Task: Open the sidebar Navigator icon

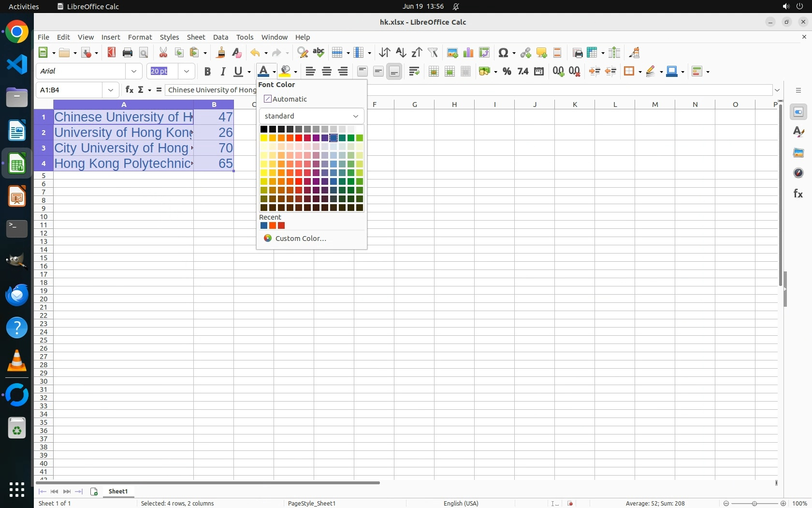Action: click(798, 173)
